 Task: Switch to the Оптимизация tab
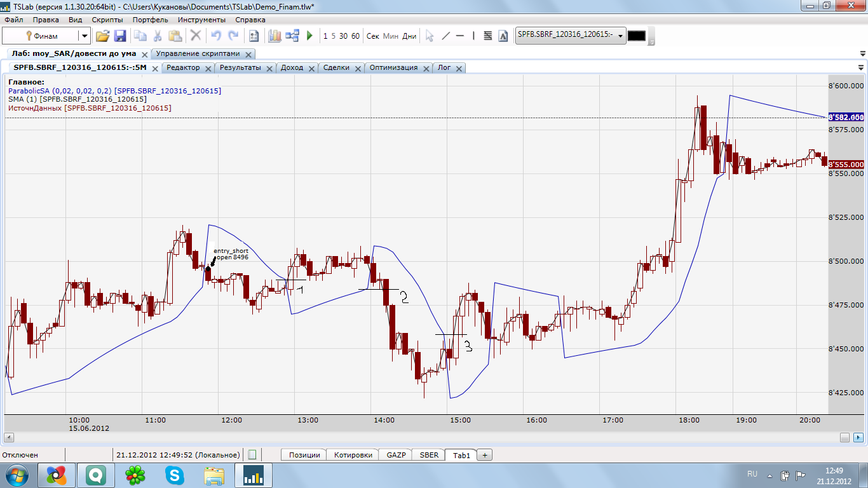pyautogui.click(x=393, y=67)
